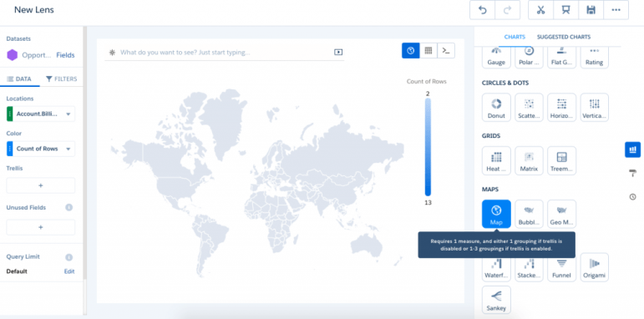Open the CHARTS tab
Viewport: 644px width, 319px height.
pyautogui.click(x=515, y=37)
